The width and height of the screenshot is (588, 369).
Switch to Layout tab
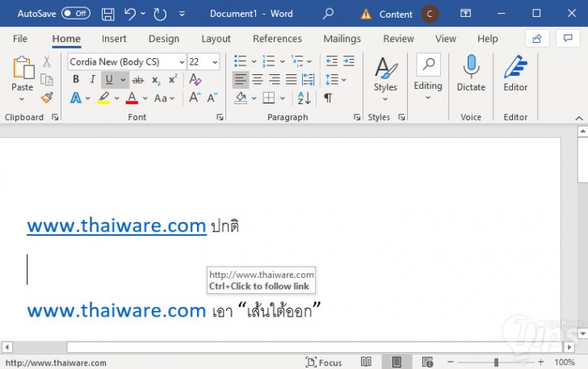click(x=216, y=39)
